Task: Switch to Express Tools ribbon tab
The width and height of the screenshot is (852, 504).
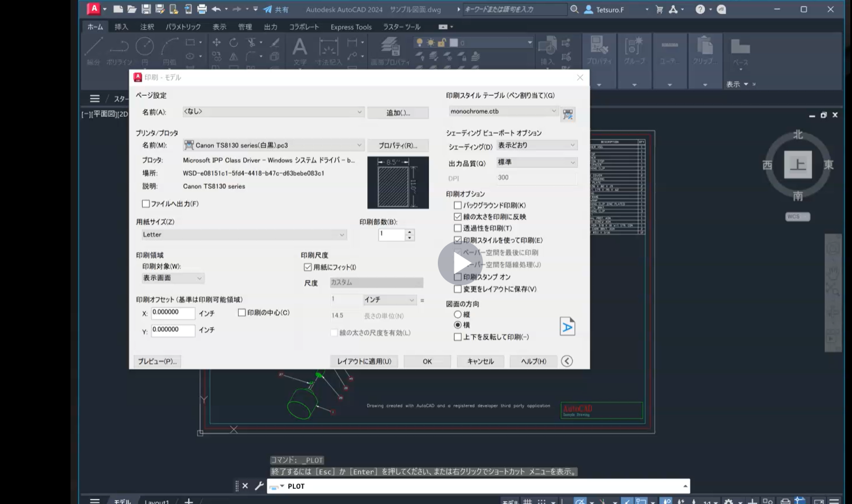Action: (351, 26)
